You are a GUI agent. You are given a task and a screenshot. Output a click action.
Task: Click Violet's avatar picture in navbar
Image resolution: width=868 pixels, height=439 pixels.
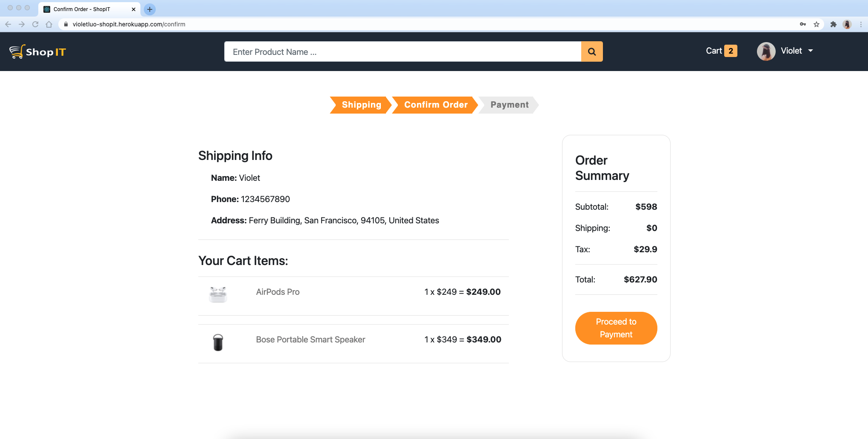coord(766,51)
